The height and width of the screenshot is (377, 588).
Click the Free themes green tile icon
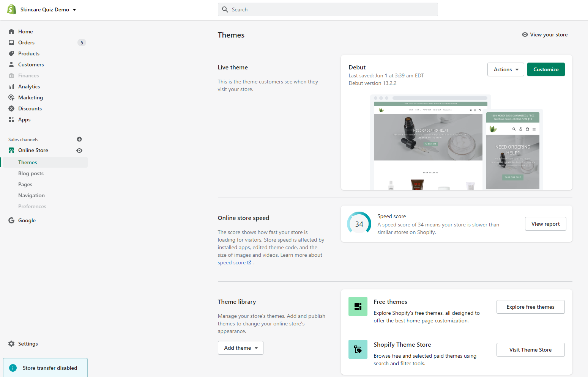pos(358,306)
